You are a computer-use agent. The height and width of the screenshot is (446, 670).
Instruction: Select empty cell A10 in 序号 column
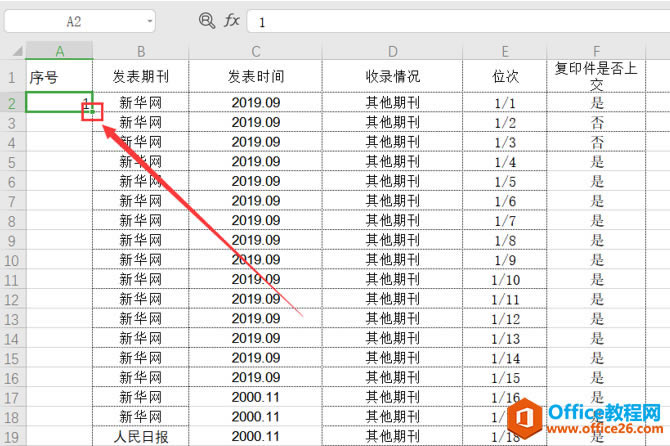point(59,260)
